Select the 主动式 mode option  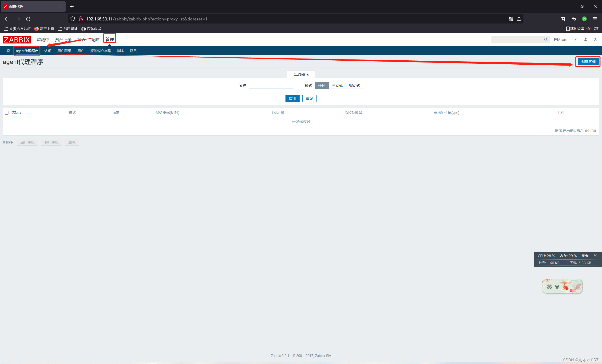pyautogui.click(x=337, y=86)
